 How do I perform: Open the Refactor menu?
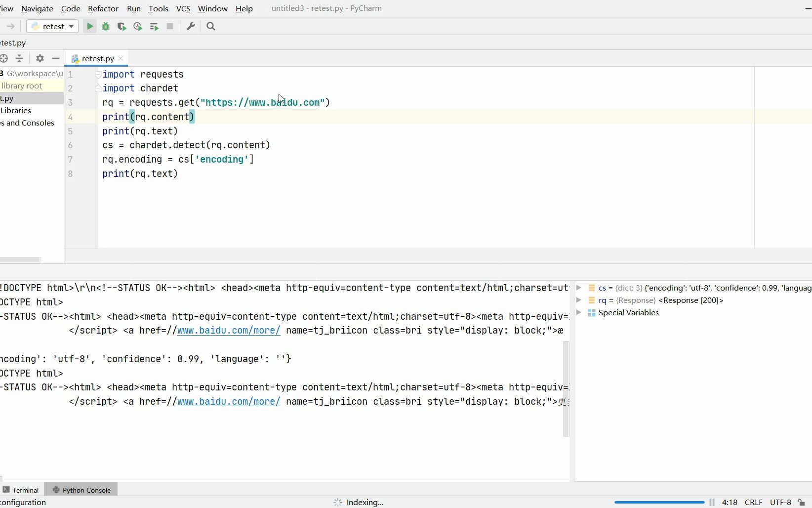coord(103,8)
